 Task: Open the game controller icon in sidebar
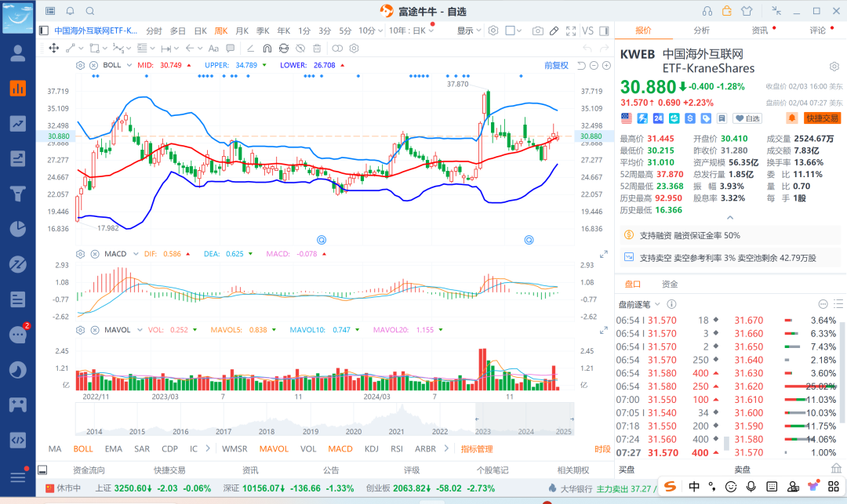18,404
